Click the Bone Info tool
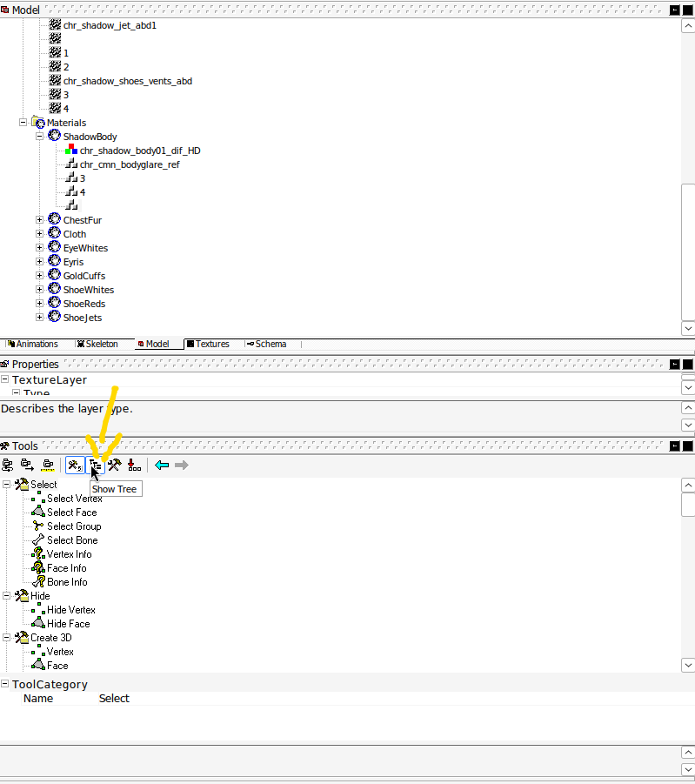695x784 pixels. (x=67, y=582)
